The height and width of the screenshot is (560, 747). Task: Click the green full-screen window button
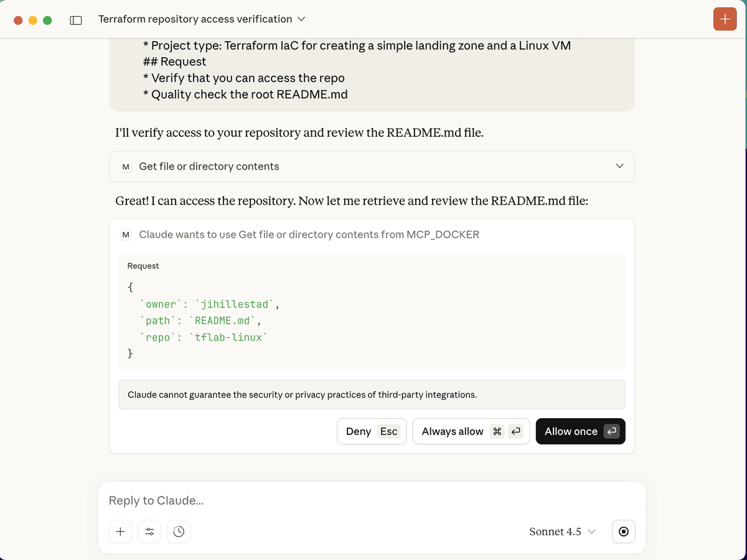tap(47, 20)
